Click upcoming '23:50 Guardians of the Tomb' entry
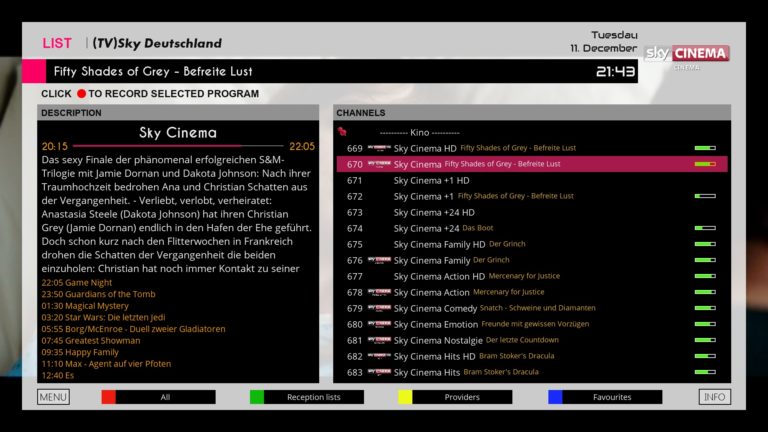 pos(98,294)
